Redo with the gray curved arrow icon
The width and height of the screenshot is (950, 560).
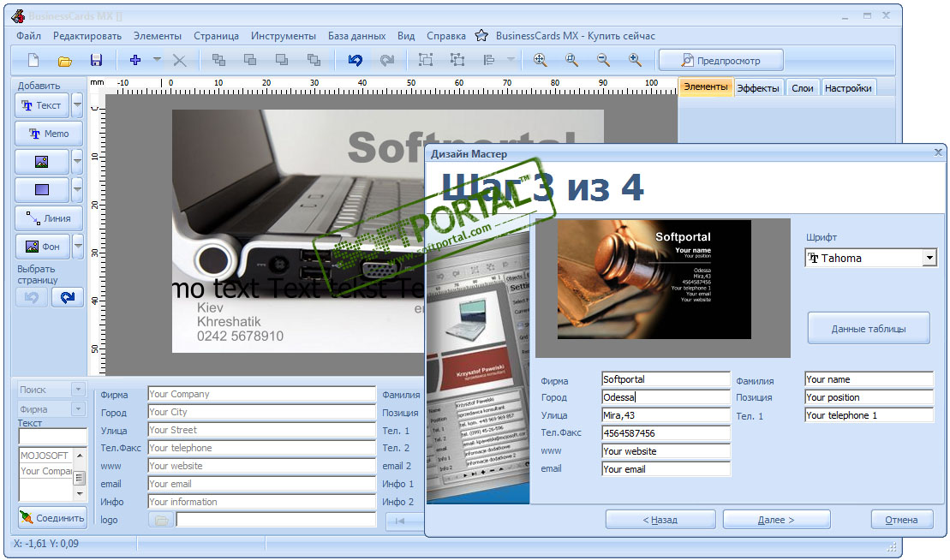(386, 60)
